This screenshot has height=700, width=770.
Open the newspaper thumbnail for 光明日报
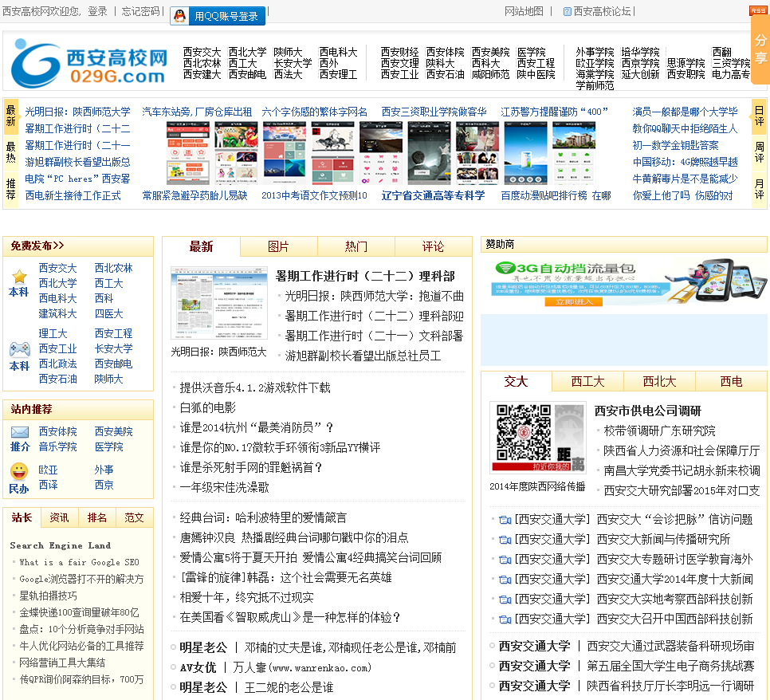(219, 303)
